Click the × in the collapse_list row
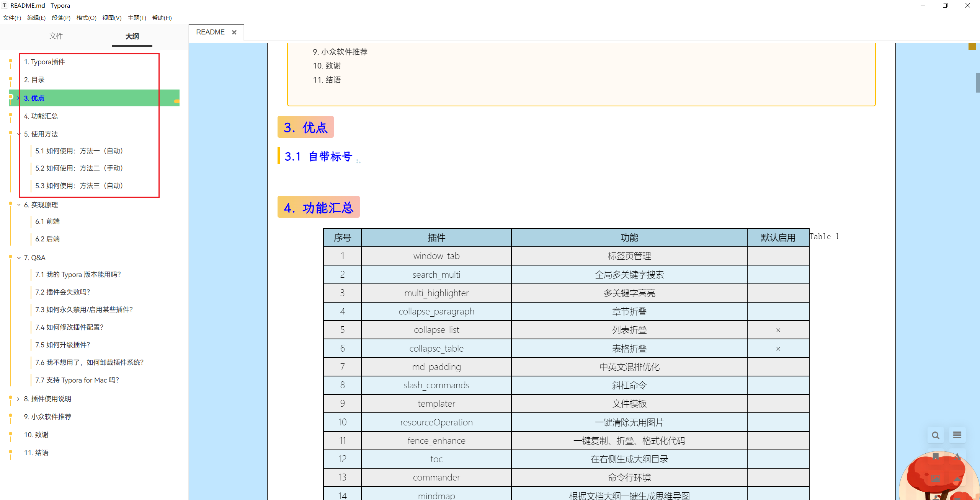The width and height of the screenshot is (980, 500). pyautogui.click(x=778, y=330)
